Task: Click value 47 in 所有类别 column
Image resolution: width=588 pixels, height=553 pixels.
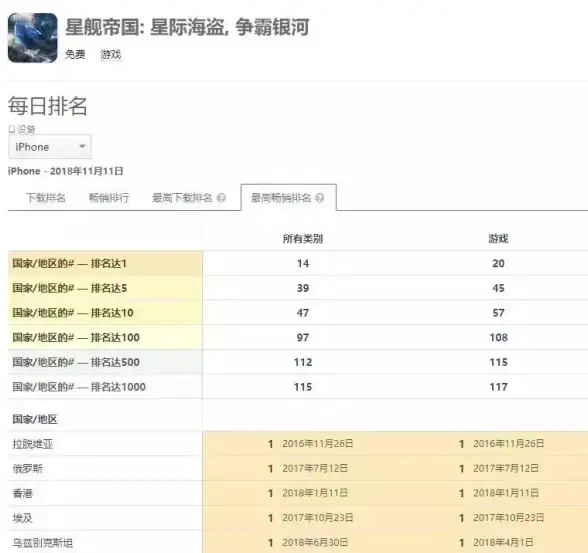Action: pyautogui.click(x=303, y=313)
